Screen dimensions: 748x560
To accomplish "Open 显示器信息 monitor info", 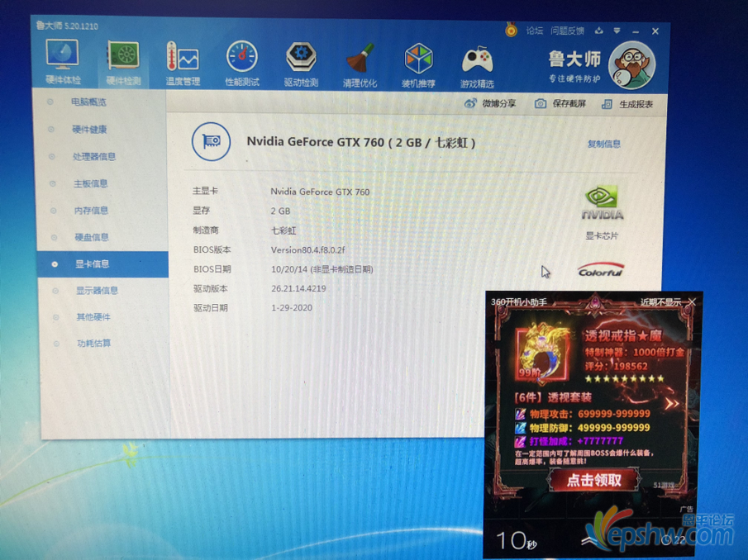I will click(97, 290).
